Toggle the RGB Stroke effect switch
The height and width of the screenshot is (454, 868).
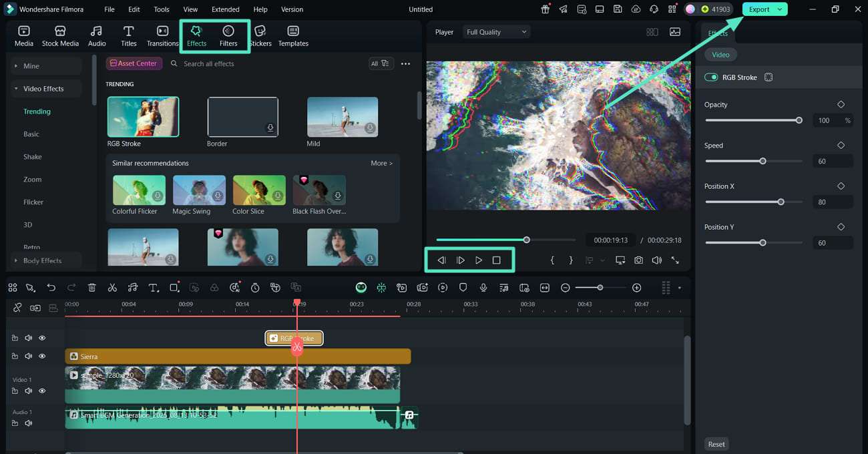click(711, 77)
